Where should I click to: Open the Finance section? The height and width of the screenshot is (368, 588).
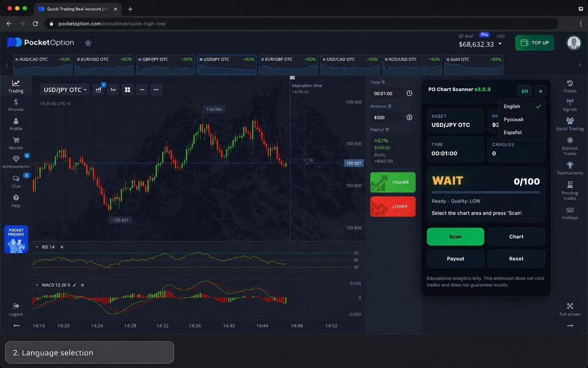[x=16, y=105]
